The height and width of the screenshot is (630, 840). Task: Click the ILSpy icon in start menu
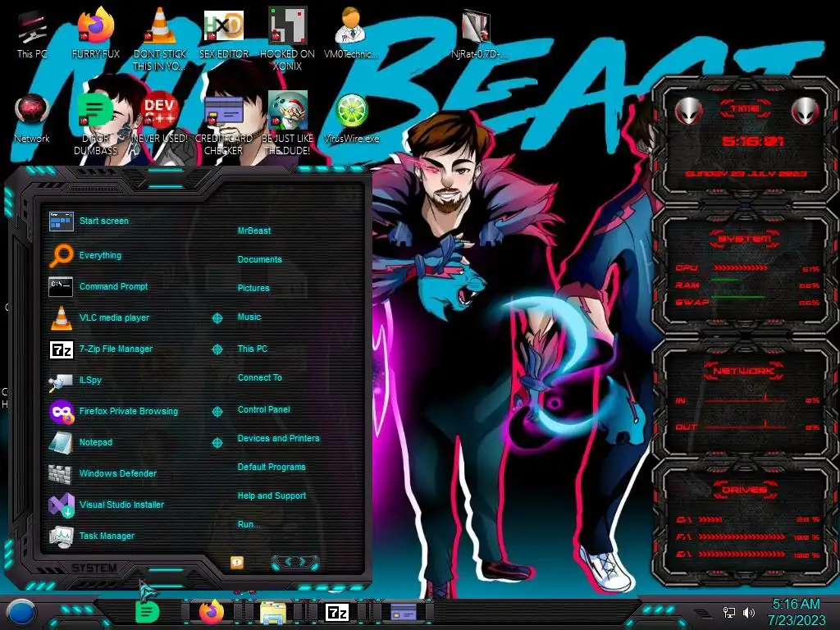[x=61, y=381]
